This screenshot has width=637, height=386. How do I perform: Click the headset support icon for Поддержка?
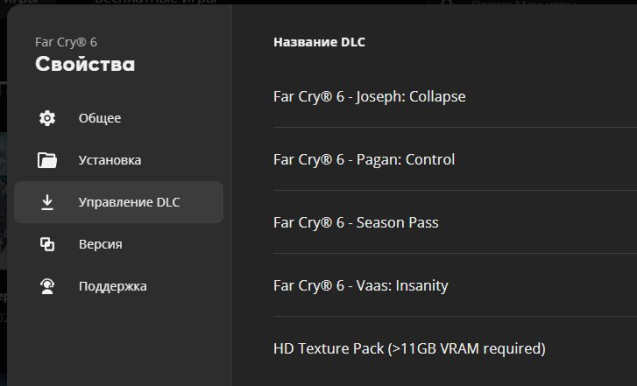[47, 286]
